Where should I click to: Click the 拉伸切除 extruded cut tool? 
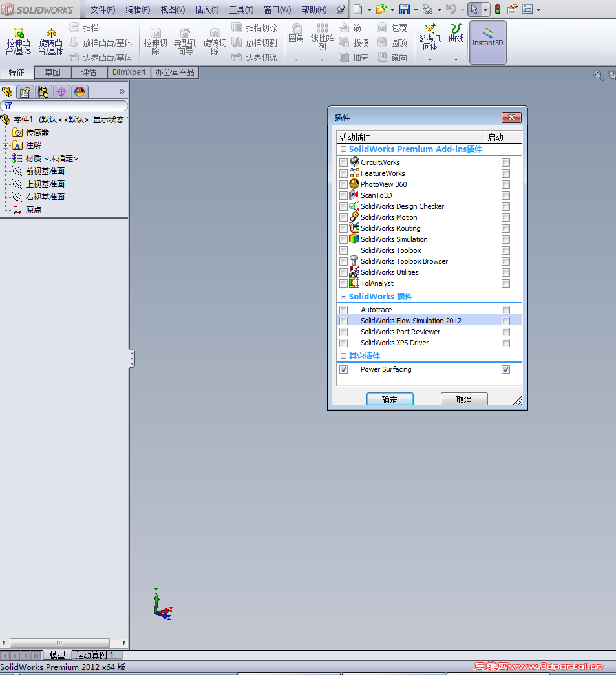point(155,41)
